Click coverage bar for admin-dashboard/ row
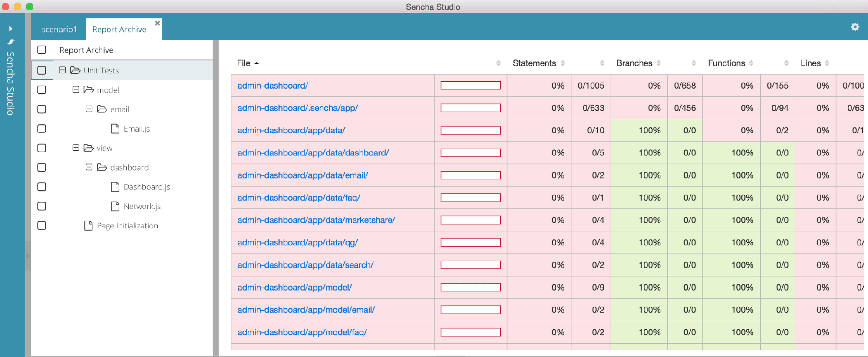Viewport: 868px width, 357px height. click(x=471, y=86)
